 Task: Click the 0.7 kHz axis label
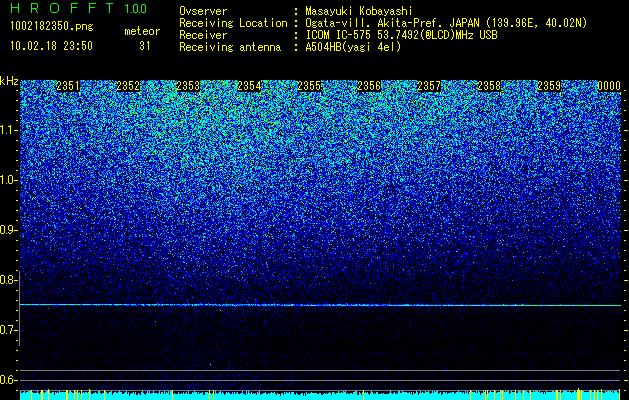pyautogui.click(x=8, y=330)
